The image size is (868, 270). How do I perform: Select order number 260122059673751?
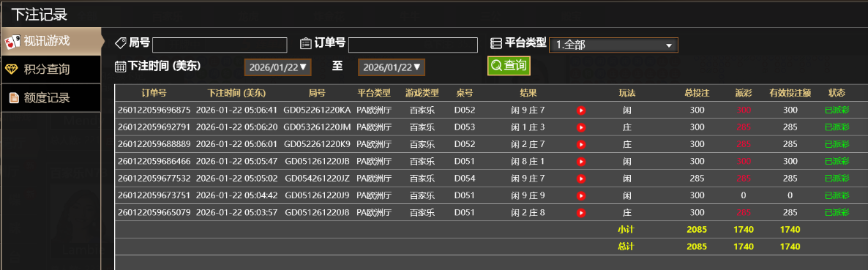point(154,195)
